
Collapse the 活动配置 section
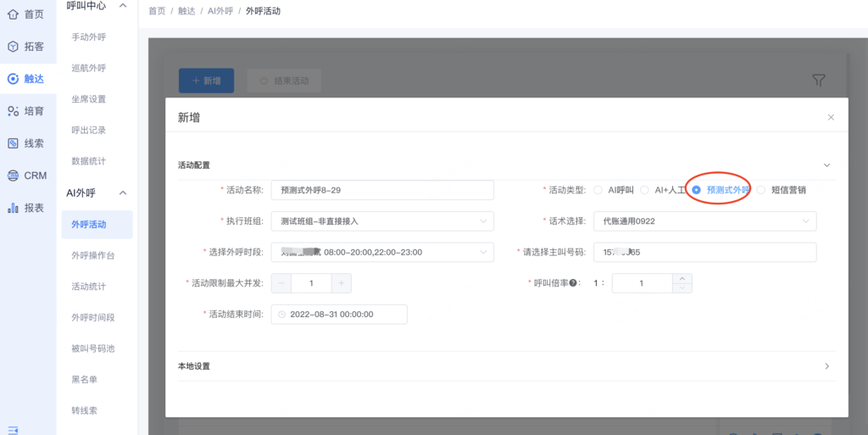[x=826, y=165]
